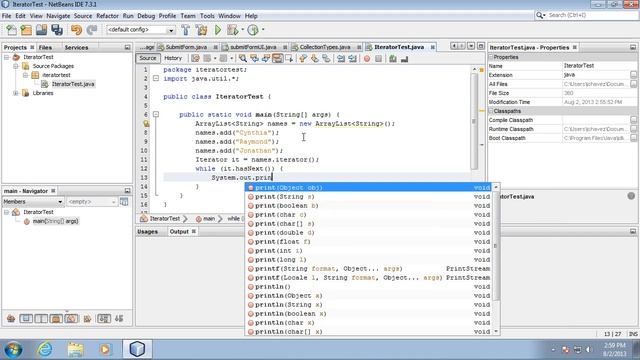Image resolution: width=640 pixels, height=360 pixels.
Task: Click the Stop Macro Recording icon
Action: click(378, 59)
